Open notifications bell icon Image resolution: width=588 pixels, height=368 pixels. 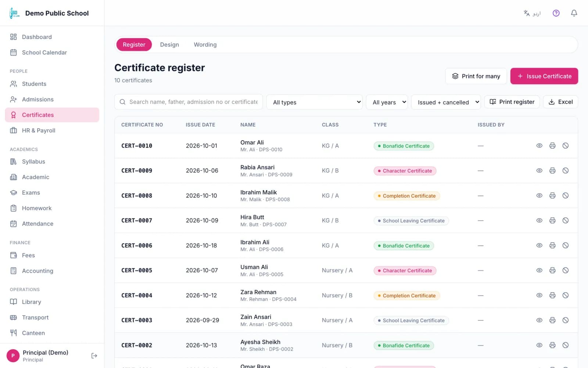coord(574,13)
